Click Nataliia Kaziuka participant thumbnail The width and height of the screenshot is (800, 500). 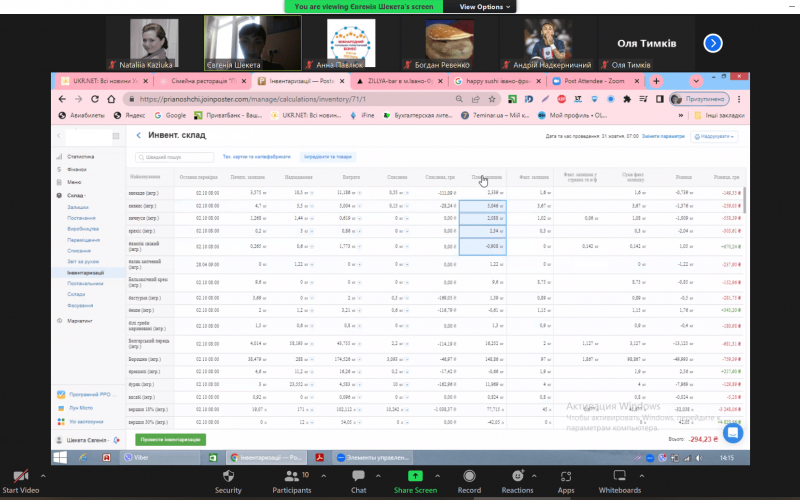(x=154, y=43)
